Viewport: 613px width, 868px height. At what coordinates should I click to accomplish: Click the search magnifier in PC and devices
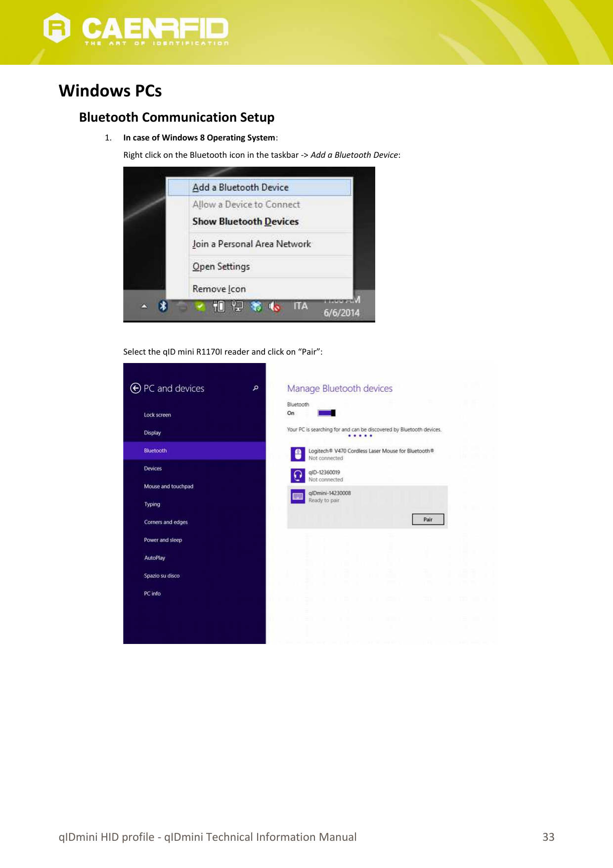click(256, 388)
